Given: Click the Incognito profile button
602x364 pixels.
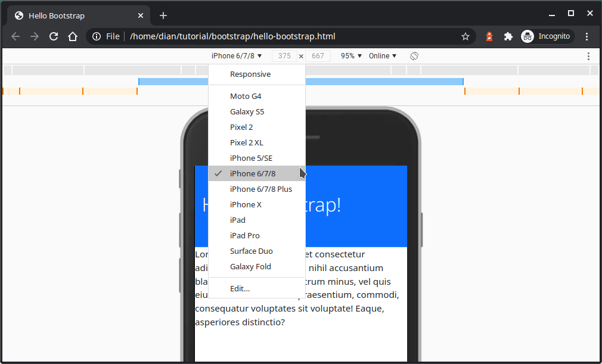Looking at the screenshot, I should pyautogui.click(x=547, y=36).
